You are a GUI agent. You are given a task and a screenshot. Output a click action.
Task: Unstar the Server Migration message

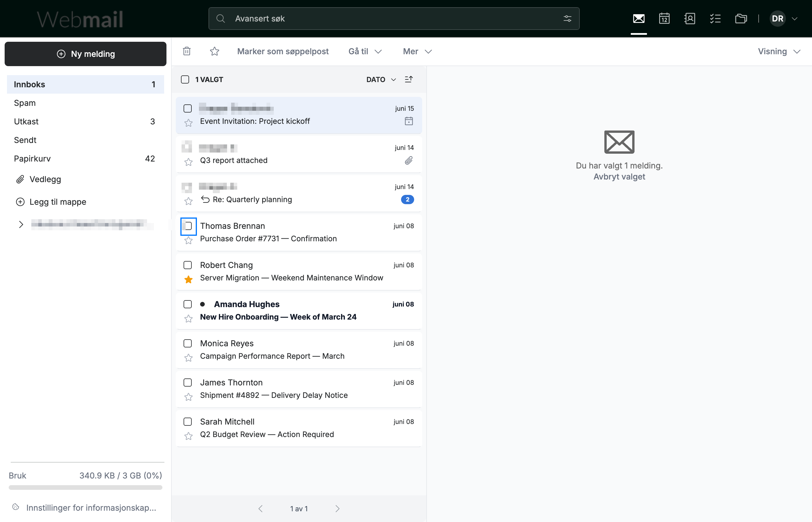point(188,279)
